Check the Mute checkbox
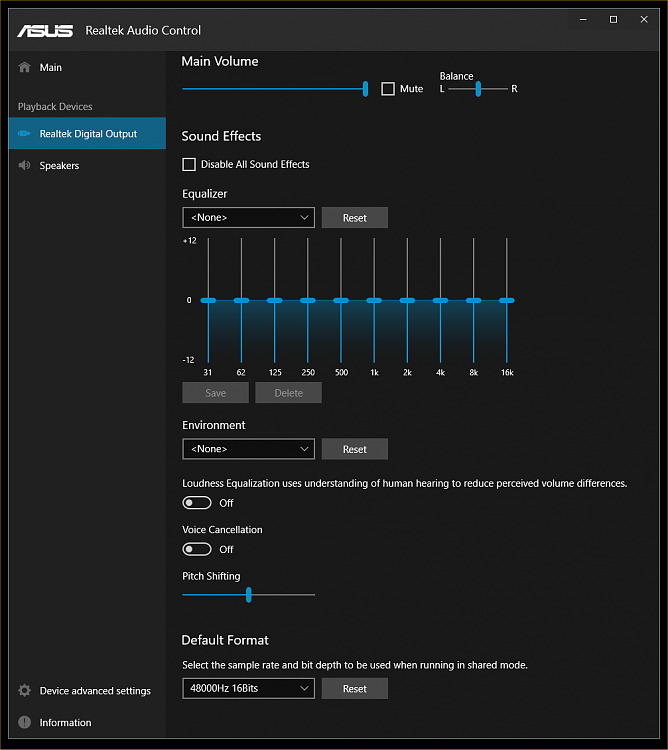Screen dimensions: 668x750 click(388, 88)
